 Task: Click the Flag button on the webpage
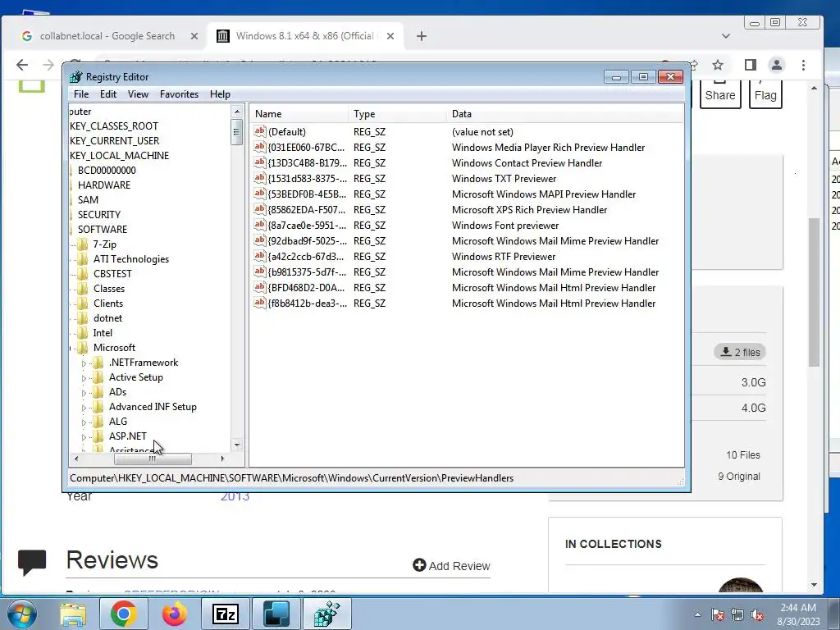(765, 94)
